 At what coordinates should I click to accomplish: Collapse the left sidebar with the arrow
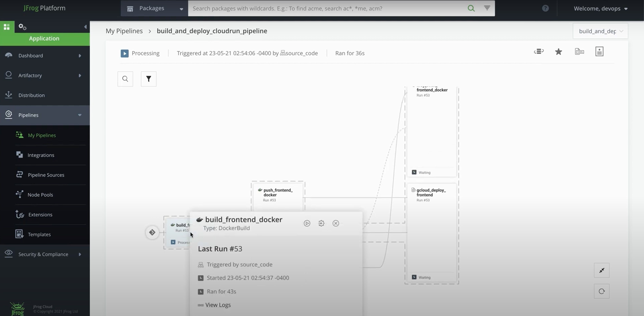point(85,27)
